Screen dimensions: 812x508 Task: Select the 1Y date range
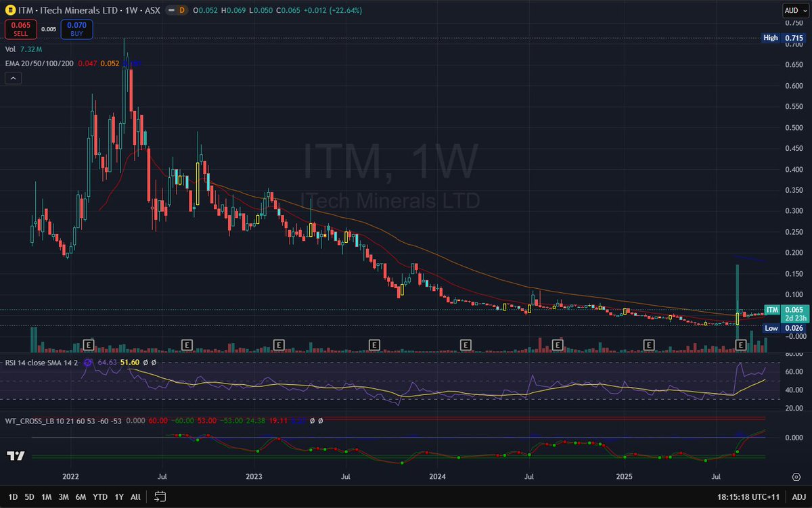(x=119, y=497)
